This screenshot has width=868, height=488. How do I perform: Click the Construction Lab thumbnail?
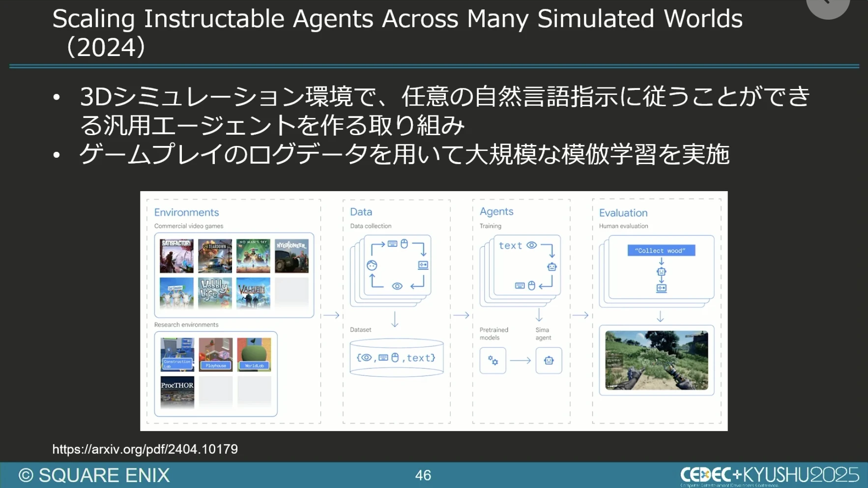[x=177, y=354]
